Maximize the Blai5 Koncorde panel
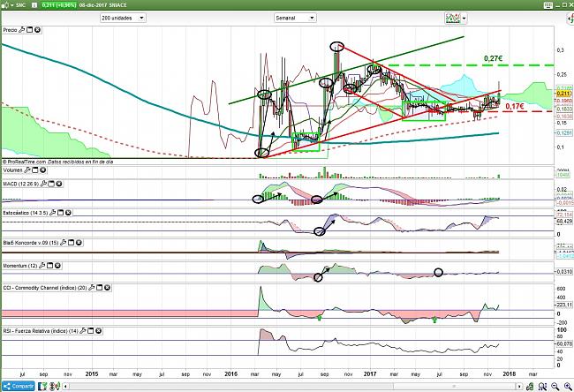Screen dimensions: 574x392 pyautogui.click(x=71, y=243)
